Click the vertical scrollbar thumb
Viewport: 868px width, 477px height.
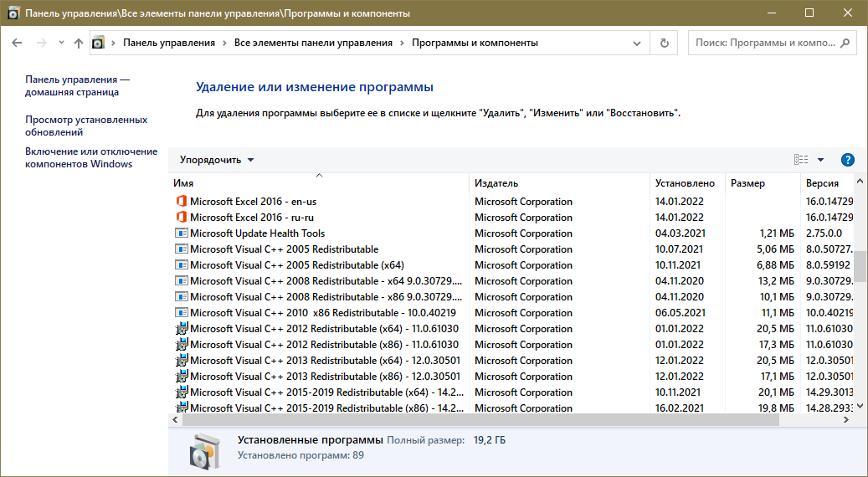coord(860,268)
